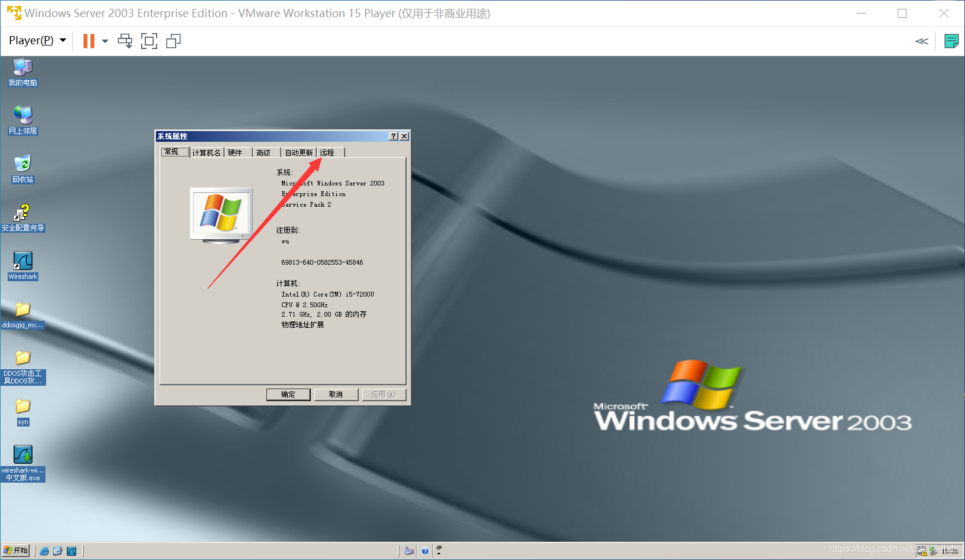Close the 系统属性 dialog
This screenshot has width=965, height=560.
[404, 136]
